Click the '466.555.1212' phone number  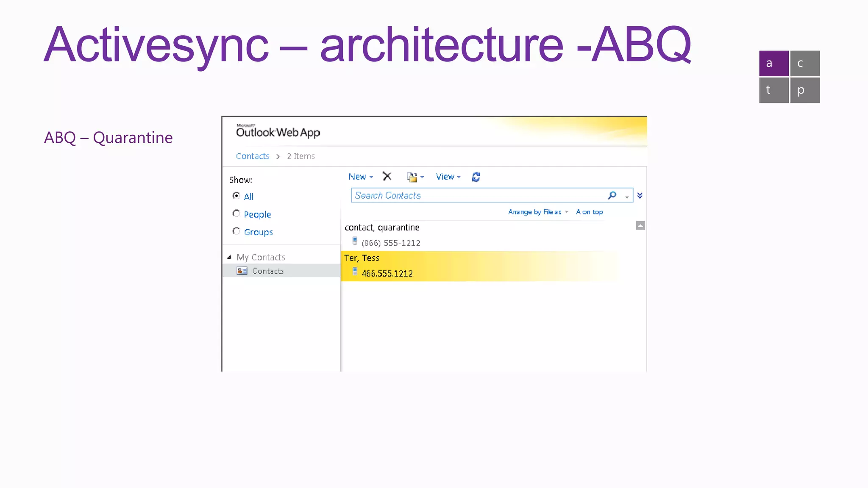point(387,274)
